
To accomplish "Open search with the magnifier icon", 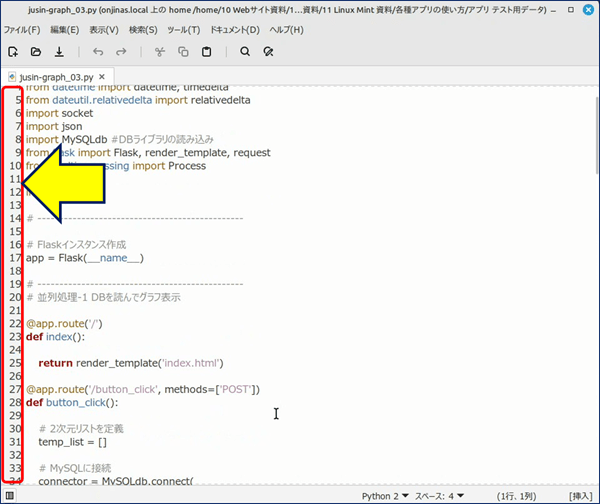I will [245, 51].
